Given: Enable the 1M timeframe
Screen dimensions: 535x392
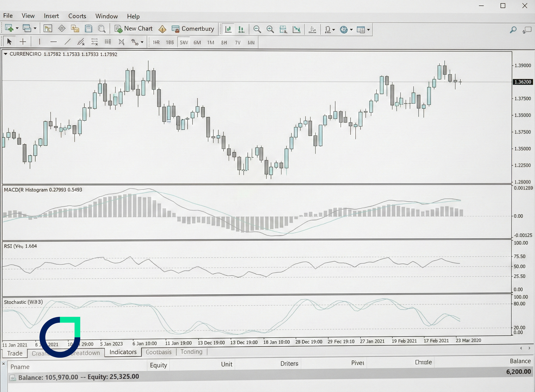Looking at the screenshot, I should [x=210, y=42].
